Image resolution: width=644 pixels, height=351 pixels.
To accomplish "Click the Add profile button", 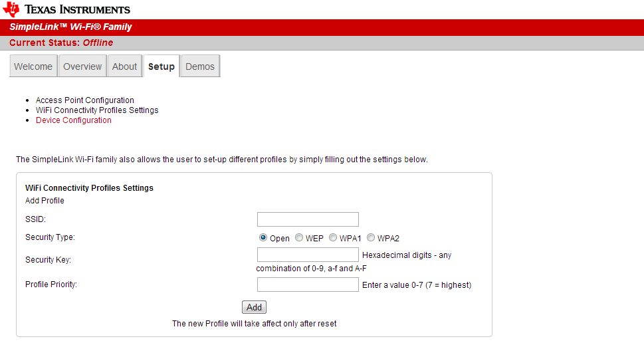I will (x=255, y=307).
